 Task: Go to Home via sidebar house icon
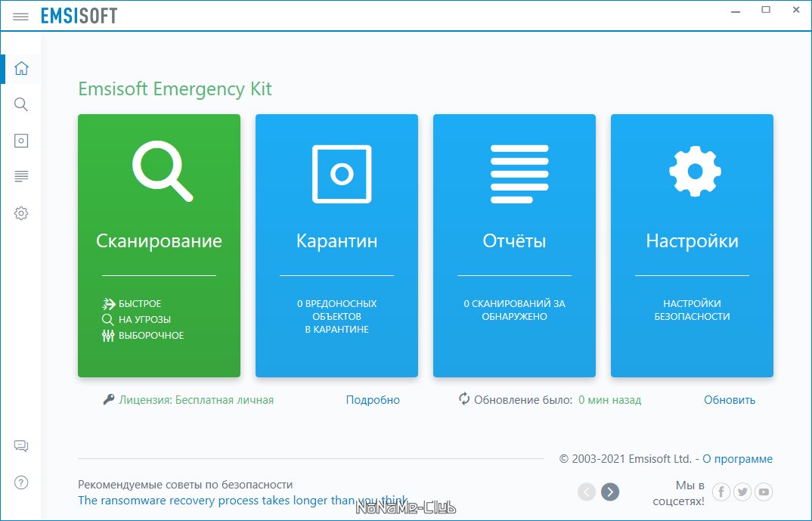click(21, 68)
